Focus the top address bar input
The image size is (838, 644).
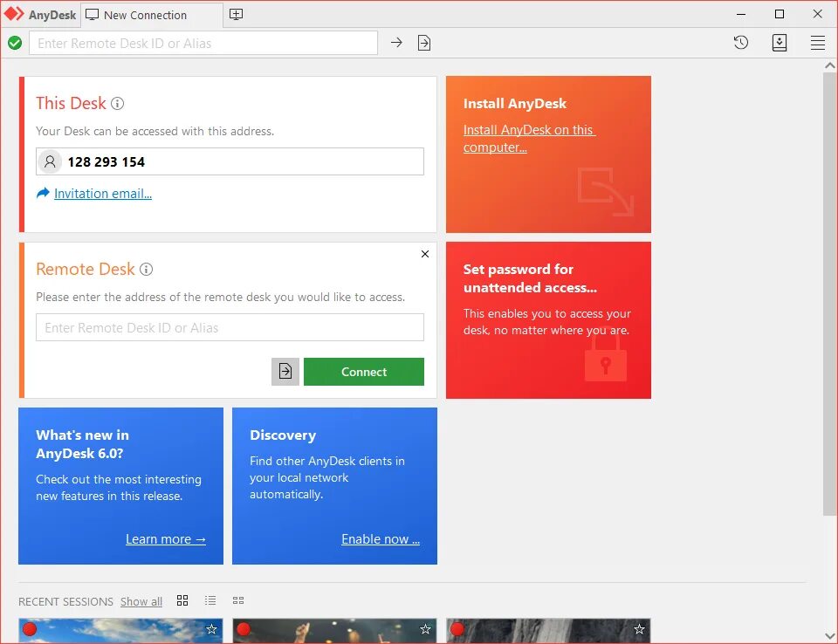tap(203, 43)
